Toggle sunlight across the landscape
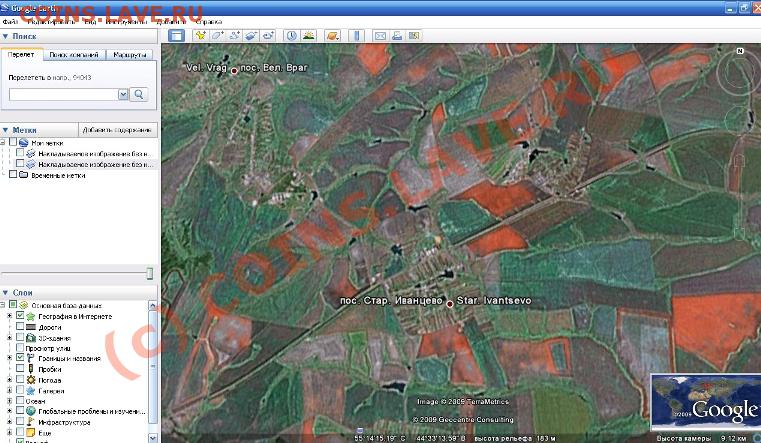The width and height of the screenshot is (761, 443). point(308,35)
